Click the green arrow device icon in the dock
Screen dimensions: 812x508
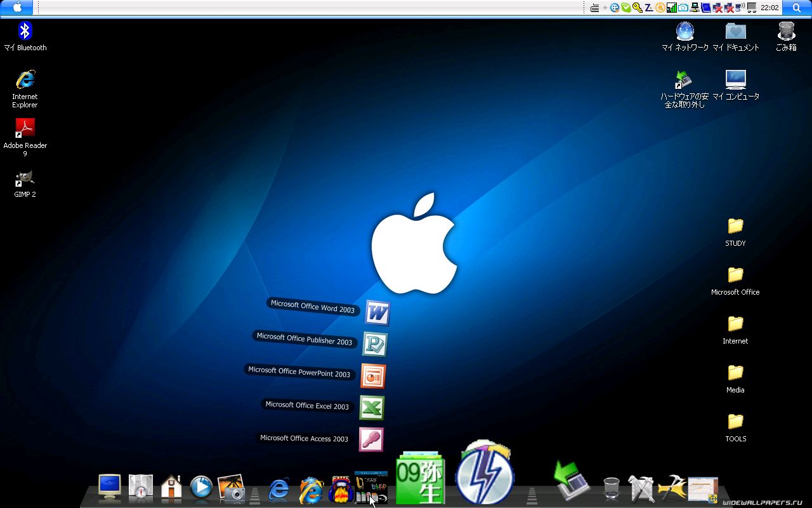click(x=572, y=481)
